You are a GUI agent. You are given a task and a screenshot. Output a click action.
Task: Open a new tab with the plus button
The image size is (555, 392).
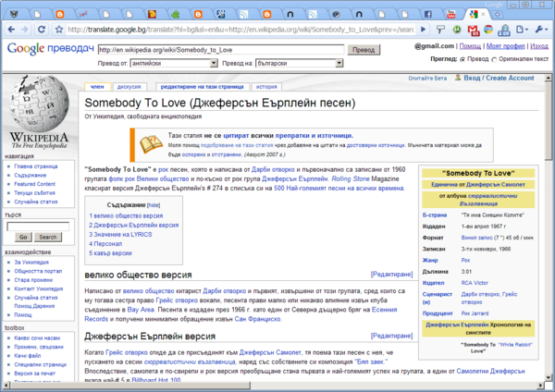click(x=498, y=14)
